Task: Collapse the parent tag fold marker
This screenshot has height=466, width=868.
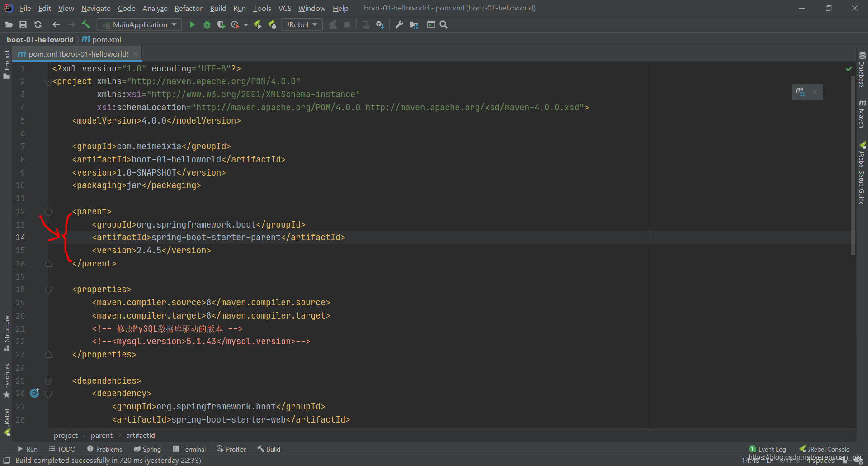Action: (x=48, y=212)
